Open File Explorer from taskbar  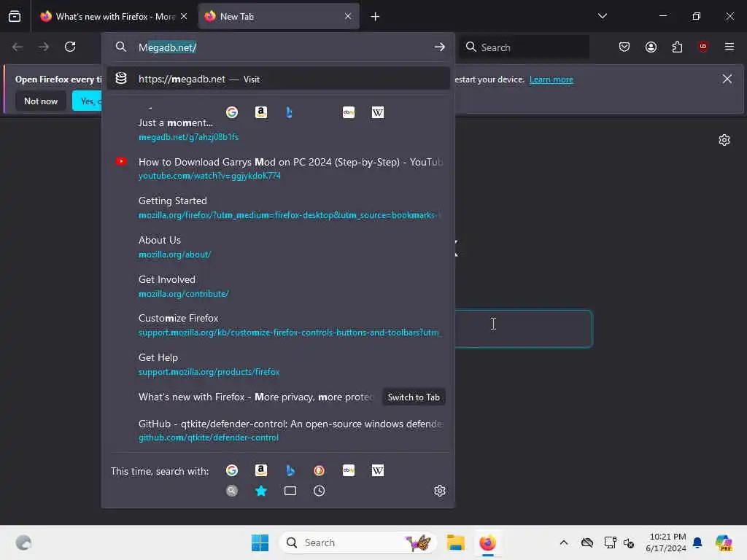(455, 542)
